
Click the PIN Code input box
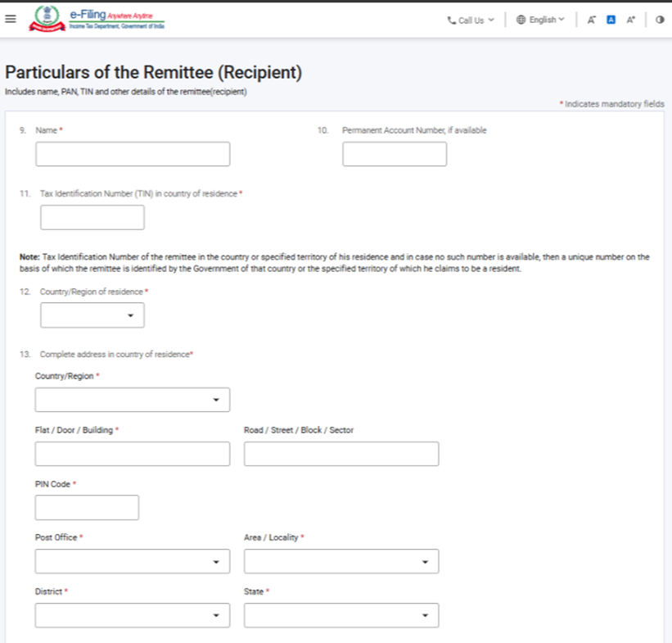tap(87, 508)
